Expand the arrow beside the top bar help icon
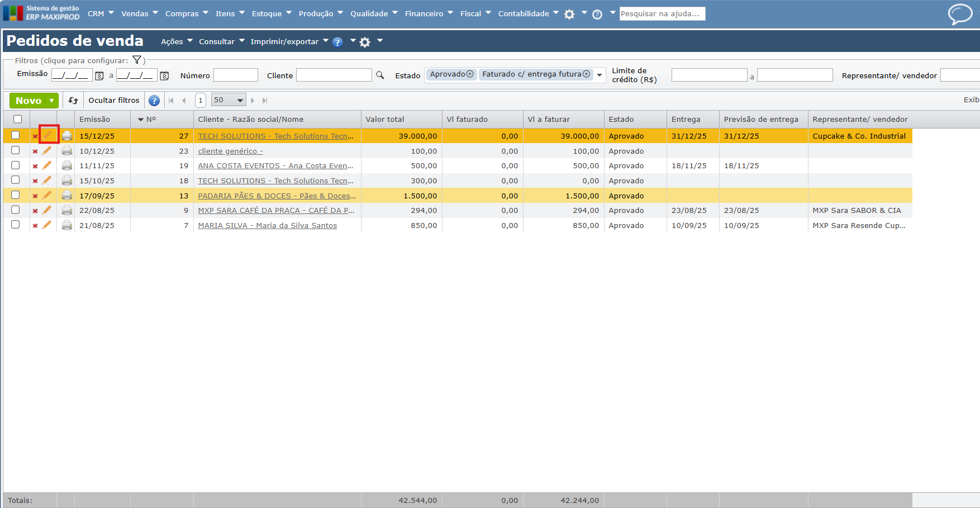 pyautogui.click(x=612, y=12)
